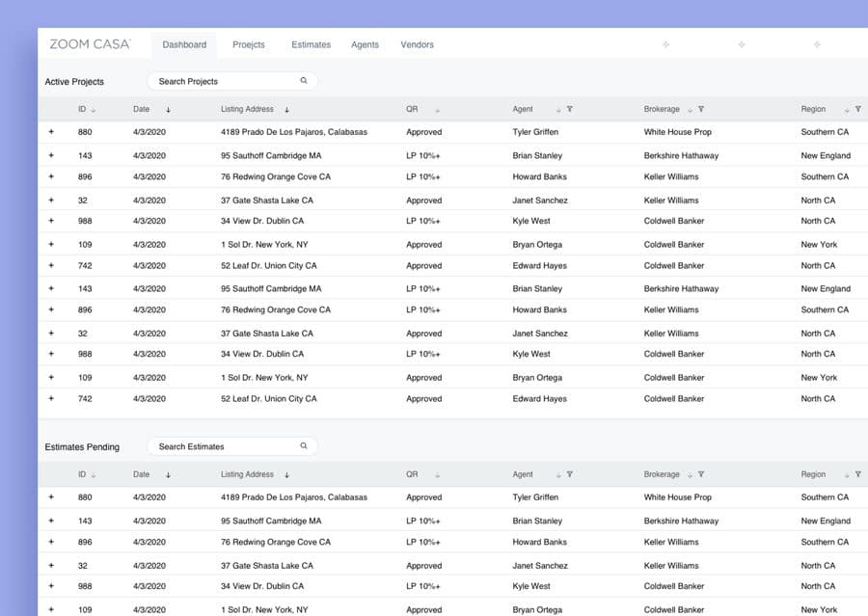Image resolution: width=868 pixels, height=616 pixels.
Task: Sort Estimates Pending by QR arrow
Action: pos(437,475)
